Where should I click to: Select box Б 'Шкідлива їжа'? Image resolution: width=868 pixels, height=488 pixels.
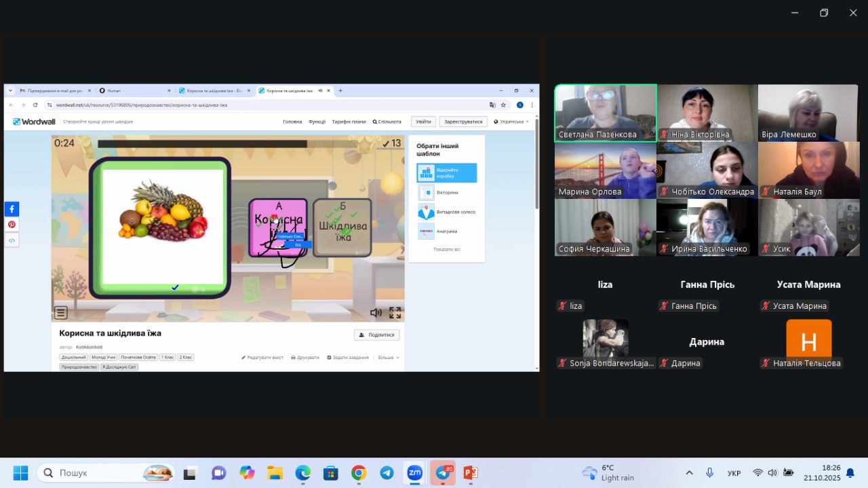coord(342,227)
